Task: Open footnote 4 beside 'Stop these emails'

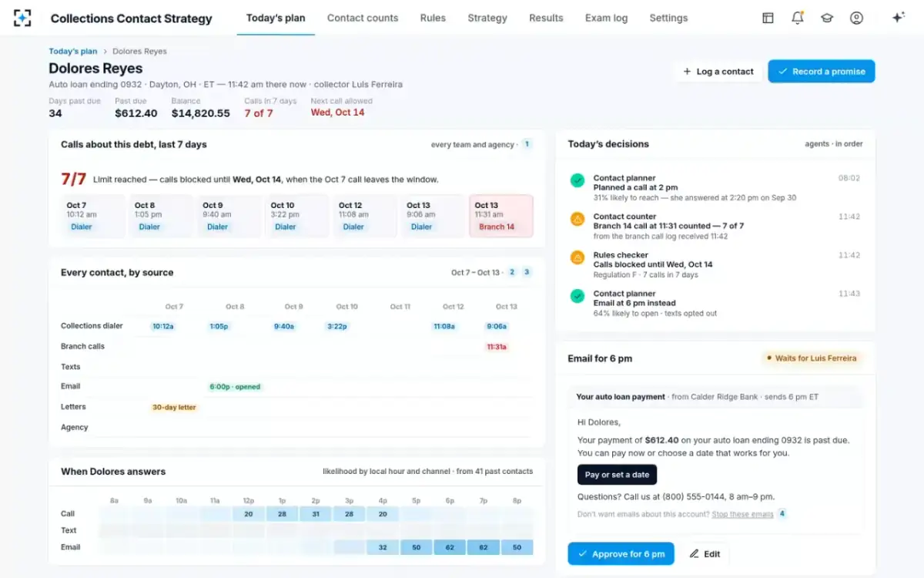Action: point(782,513)
